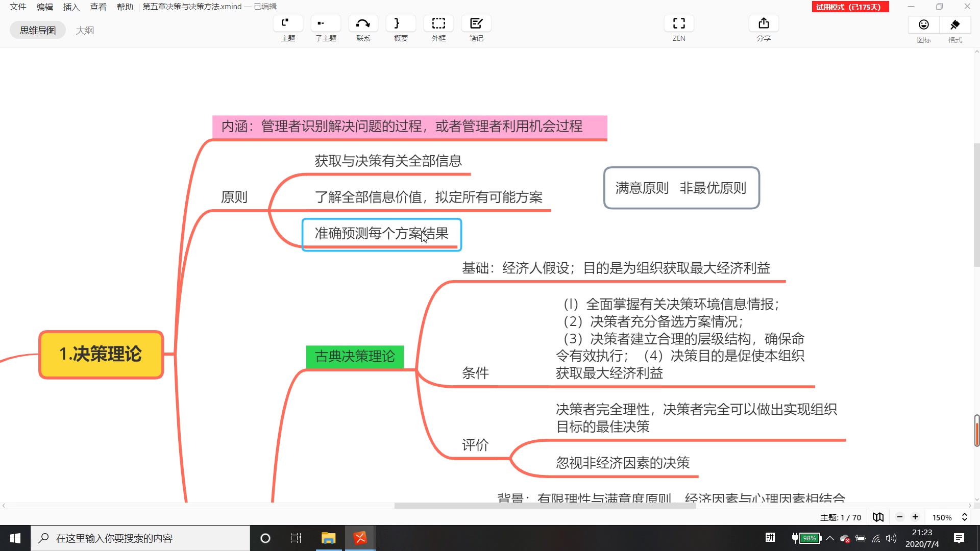Image resolution: width=980 pixels, height=551 pixels.
Task: Select topic 了解全部信息价值，拟定所有可能方案
Action: click(428, 197)
